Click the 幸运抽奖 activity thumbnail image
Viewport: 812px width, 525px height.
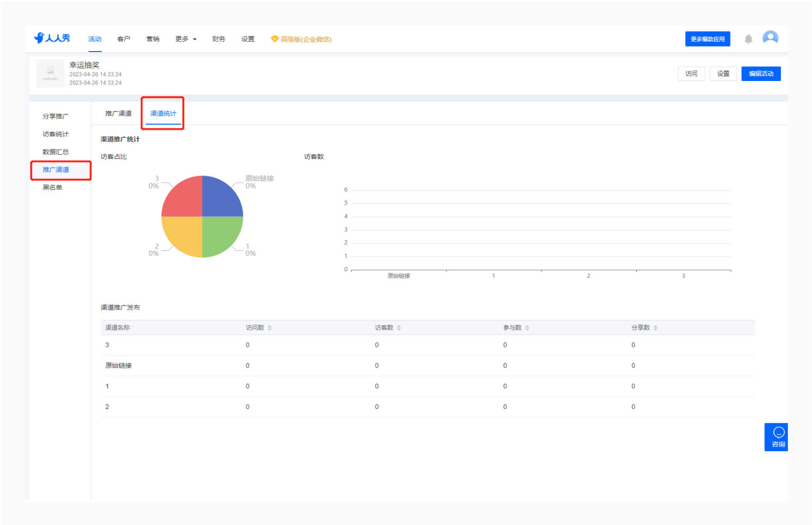[51, 73]
